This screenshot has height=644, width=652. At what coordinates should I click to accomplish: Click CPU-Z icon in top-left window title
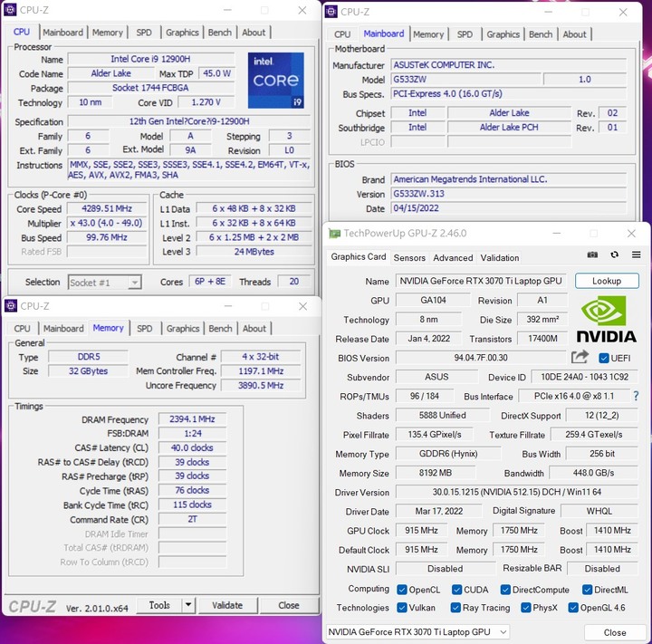tap(10, 10)
